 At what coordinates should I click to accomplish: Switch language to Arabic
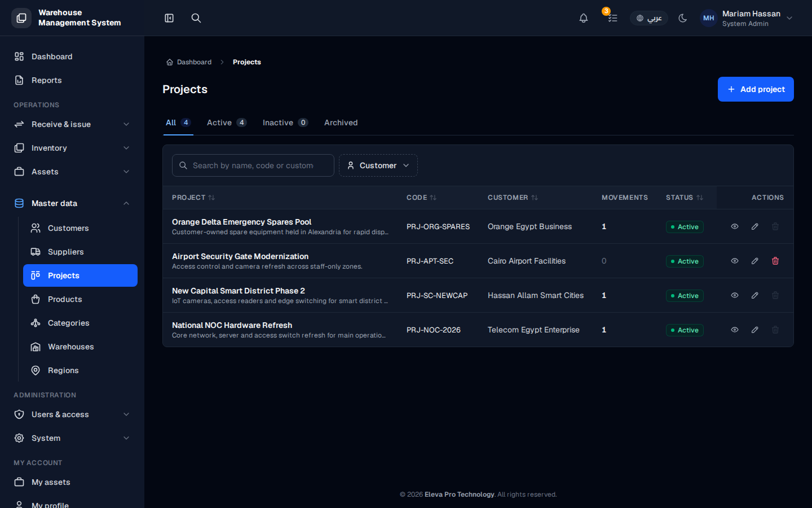[x=649, y=18]
